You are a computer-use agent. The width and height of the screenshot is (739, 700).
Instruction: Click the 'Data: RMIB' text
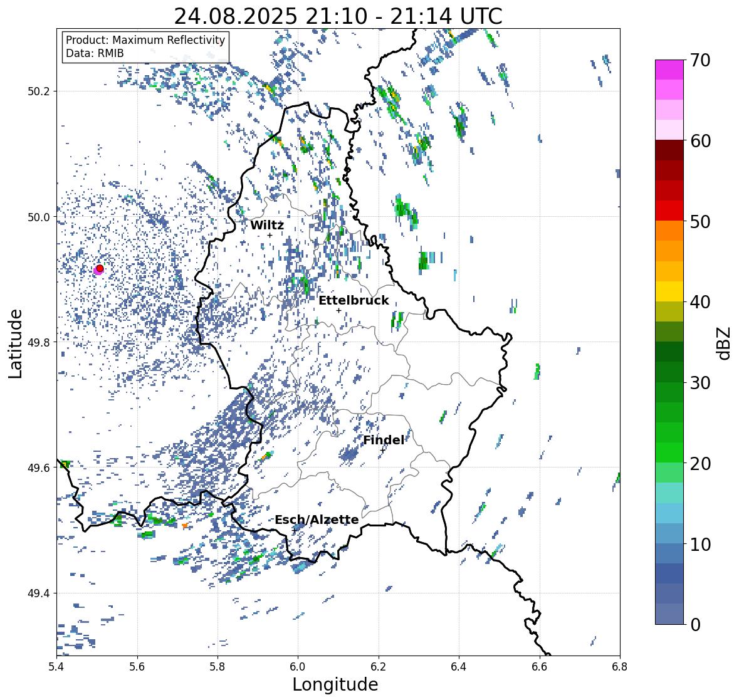(95, 53)
